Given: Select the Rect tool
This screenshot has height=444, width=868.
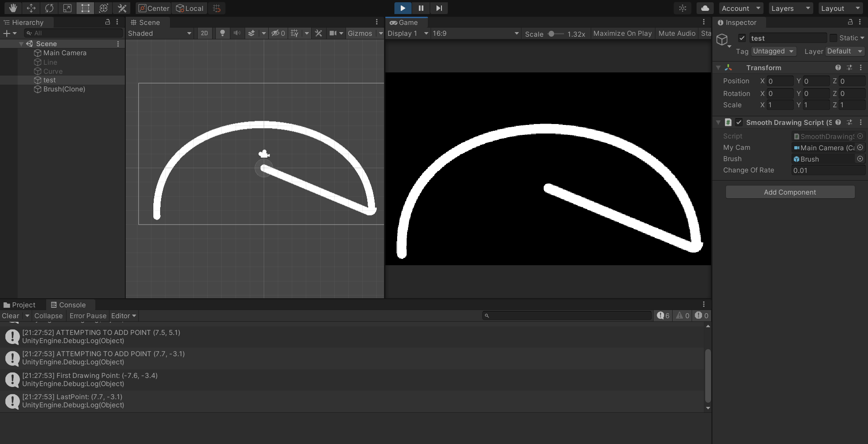Looking at the screenshot, I should pyautogui.click(x=85, y=8).
